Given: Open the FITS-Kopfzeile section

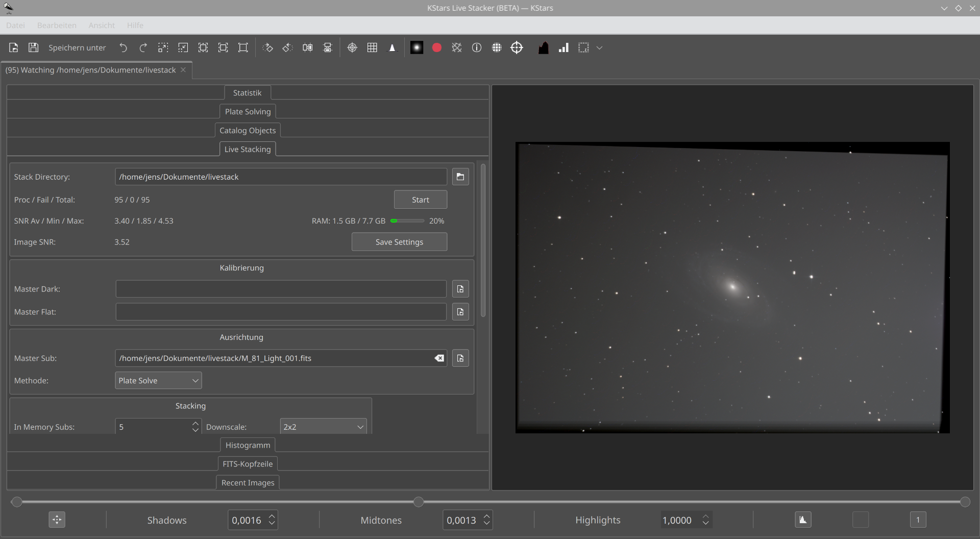Looking at the screenshot, I should (x=248, y=464).
